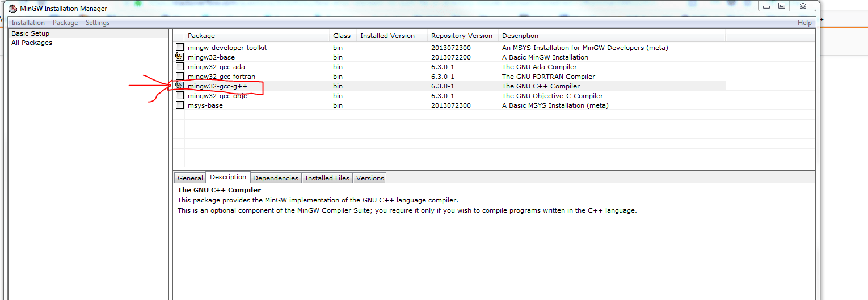This screenshot has width=868, height=300.
Task: Select the mingw32-gcc-fortran package name
Action: 221,77
